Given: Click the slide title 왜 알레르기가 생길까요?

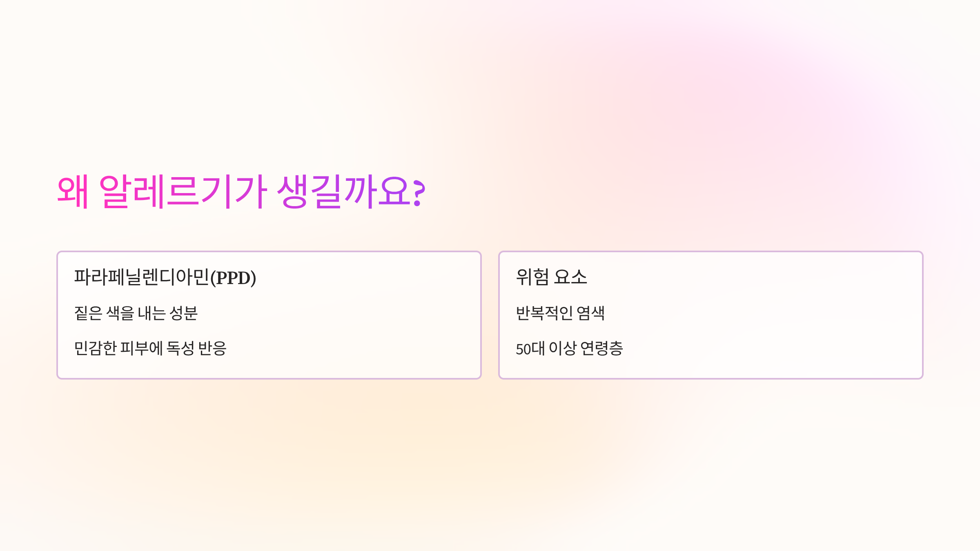Looking at the screenshot, I should coord(241,191).
